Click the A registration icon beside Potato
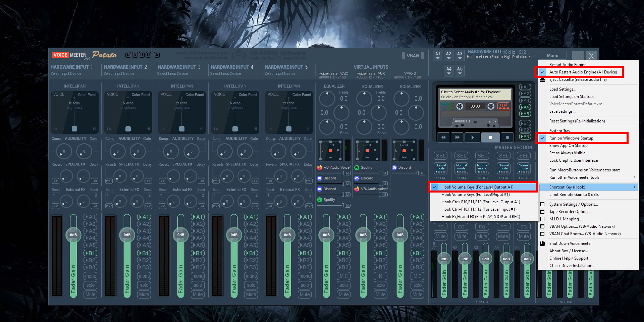The height and width of the screenshot is (322, 644). click(157, 55)
